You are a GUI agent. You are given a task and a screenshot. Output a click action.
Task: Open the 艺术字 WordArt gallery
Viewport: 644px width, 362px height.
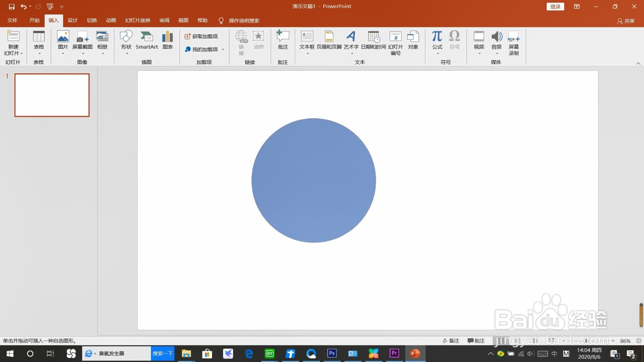coord(351,43)
